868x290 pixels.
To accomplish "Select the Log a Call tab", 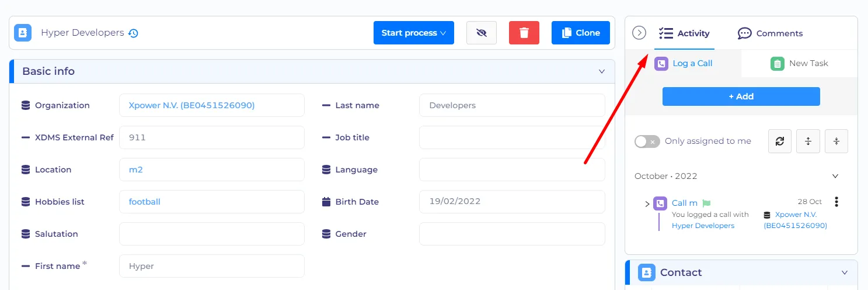I will [684, 63].
